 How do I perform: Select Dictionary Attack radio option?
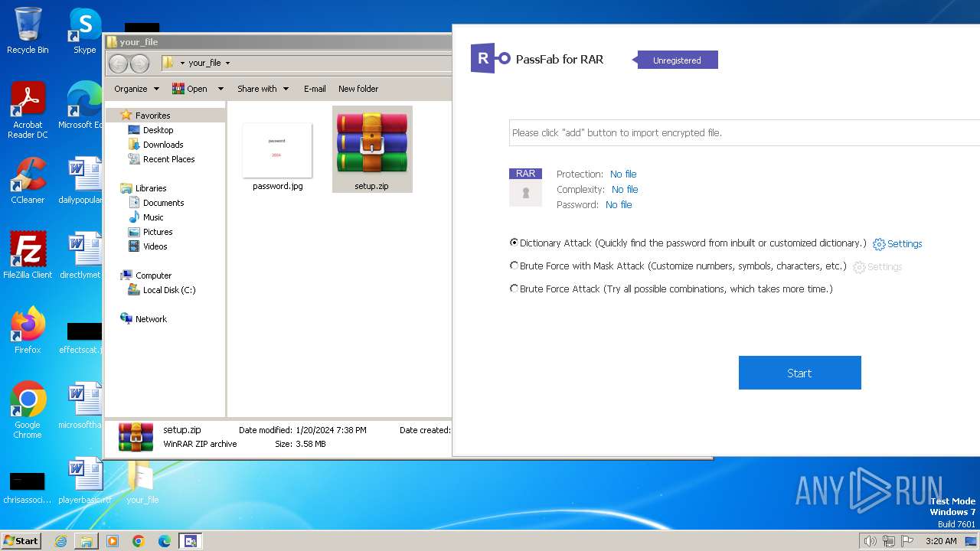pos(514,243)
